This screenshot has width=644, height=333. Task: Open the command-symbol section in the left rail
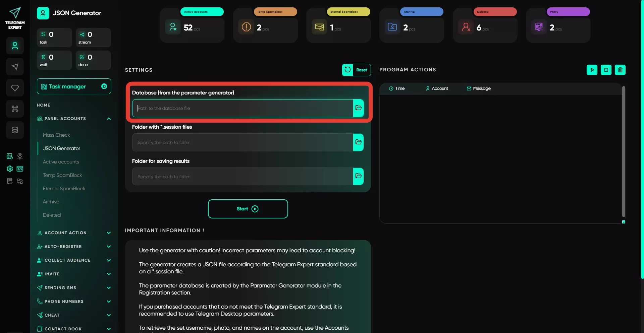tap(15, 109)
